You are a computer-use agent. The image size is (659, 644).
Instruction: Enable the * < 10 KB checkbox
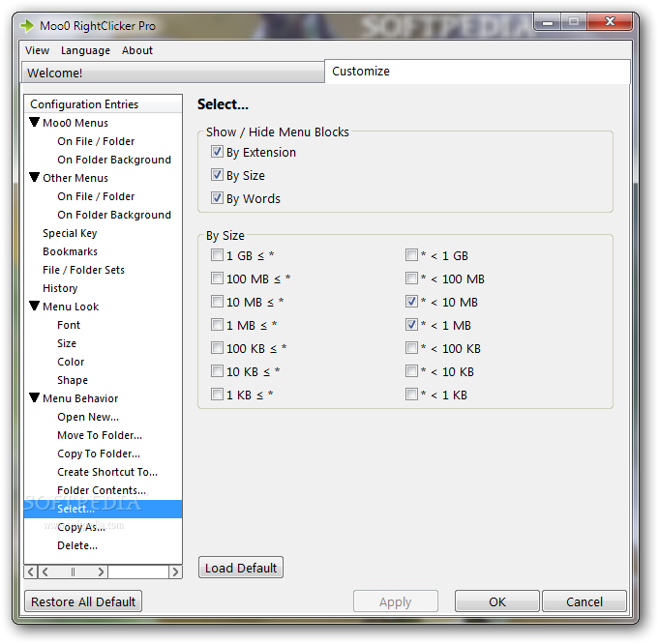coord(411,371)
